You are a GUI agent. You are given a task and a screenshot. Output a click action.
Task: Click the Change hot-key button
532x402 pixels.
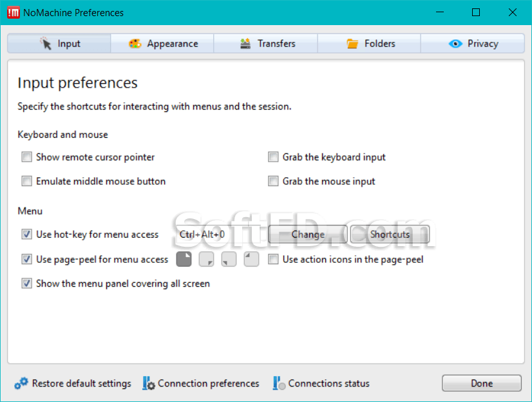[308, 235]
